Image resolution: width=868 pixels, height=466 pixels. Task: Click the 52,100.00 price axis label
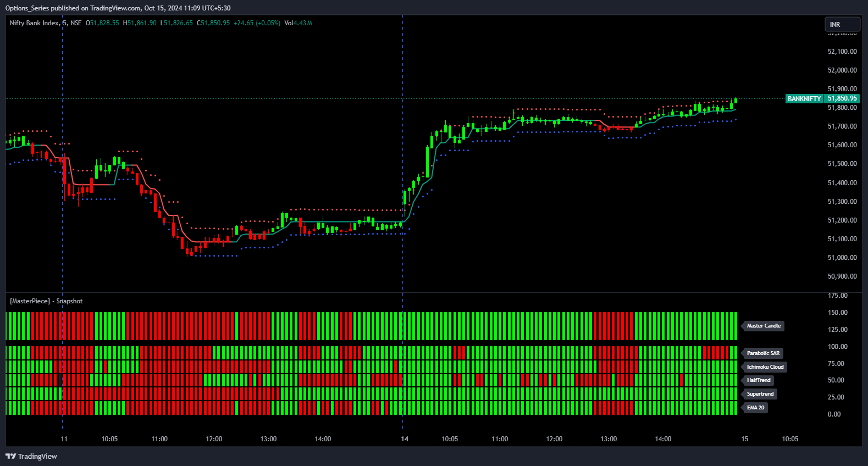click(842, 52)
